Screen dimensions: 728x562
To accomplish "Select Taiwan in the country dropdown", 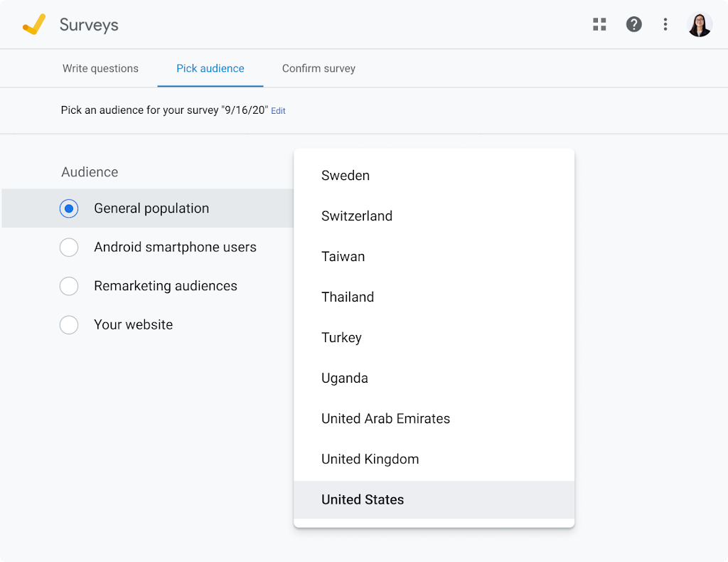I will pos(343,257).
